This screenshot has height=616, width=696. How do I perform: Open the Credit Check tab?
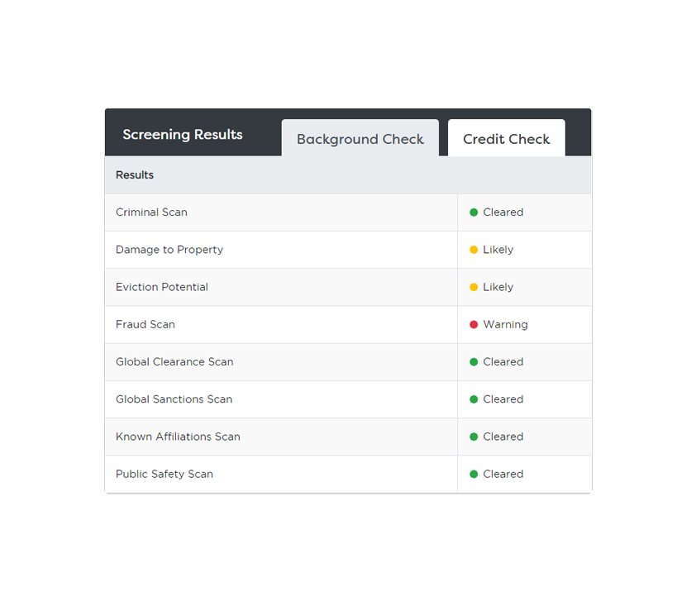[x=506, y=139]
